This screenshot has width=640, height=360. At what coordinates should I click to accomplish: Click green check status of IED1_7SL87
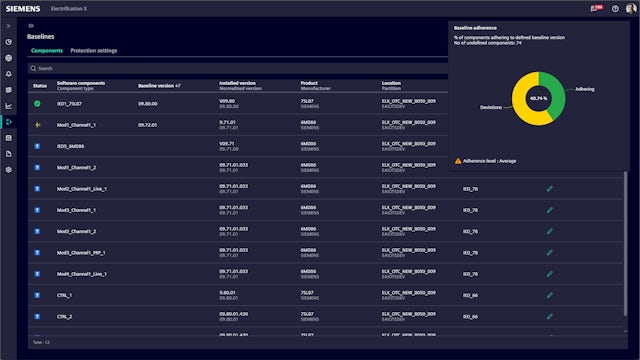pyautogui.click(x=37, y=104)
